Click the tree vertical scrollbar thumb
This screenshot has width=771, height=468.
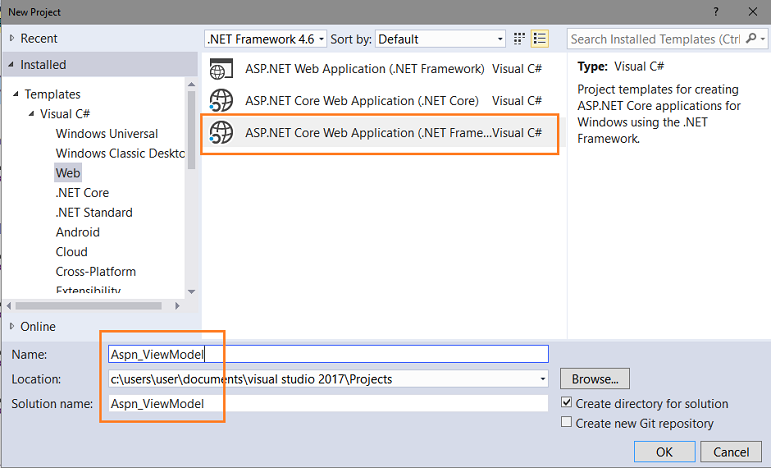click(191, 130)
